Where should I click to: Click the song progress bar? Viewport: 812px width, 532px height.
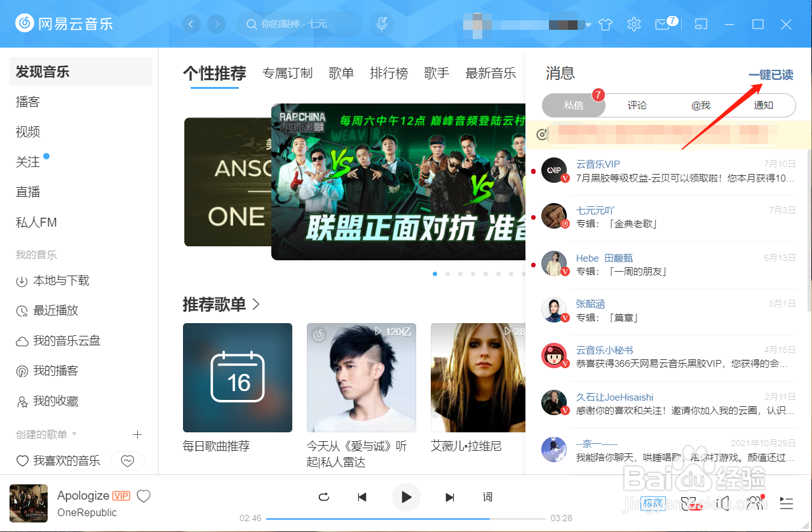[x=407, y=519]
